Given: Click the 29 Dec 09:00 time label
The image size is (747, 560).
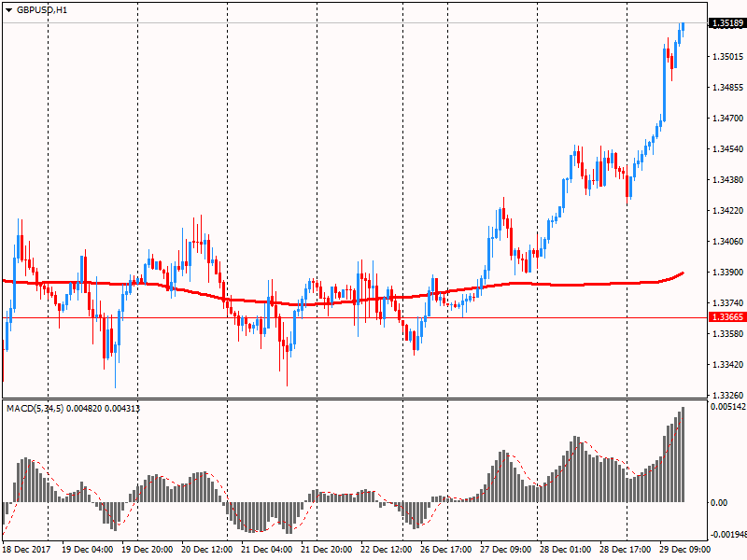Looking at the screenshot, I should point(685,551).
